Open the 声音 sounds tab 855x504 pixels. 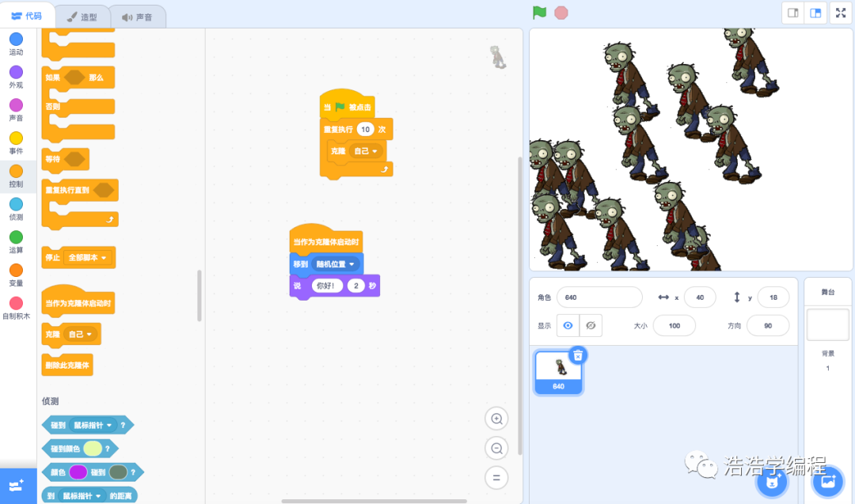point(138,17)
